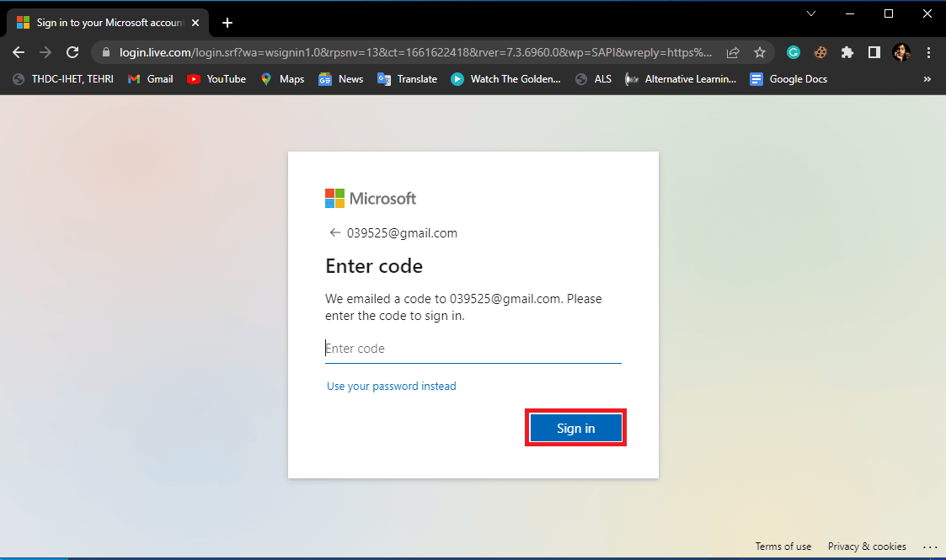Open the cookie extension icon

click(x=820, y=52)
